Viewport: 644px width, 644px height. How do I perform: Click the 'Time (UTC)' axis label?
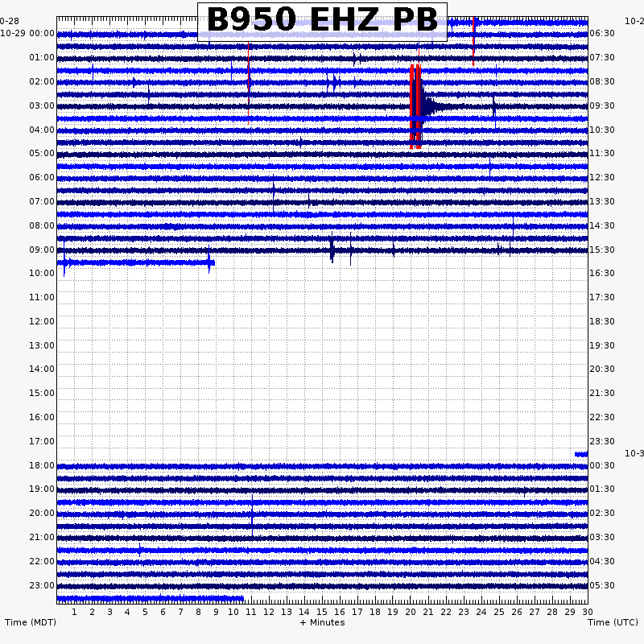click(x=613, y=622)
